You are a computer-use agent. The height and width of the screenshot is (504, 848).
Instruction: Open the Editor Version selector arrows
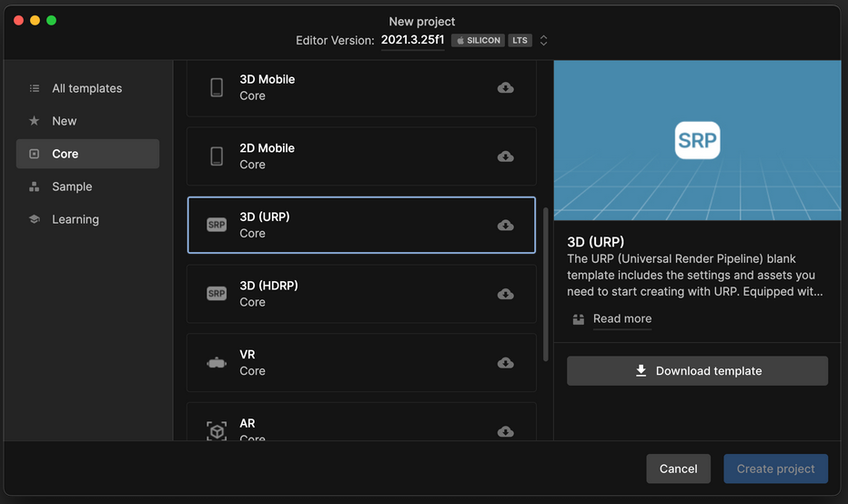(x=543, y=41)
